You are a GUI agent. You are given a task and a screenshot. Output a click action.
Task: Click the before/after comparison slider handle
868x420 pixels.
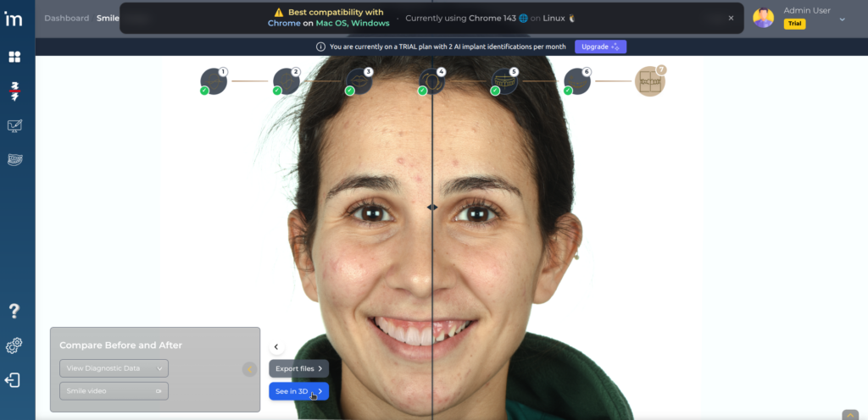point(432,207)
